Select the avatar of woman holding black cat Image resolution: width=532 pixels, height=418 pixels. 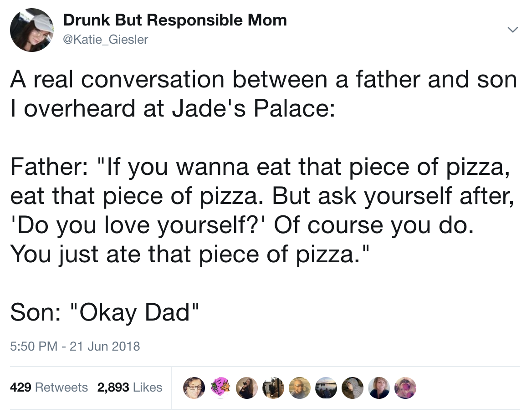point(247,388)
